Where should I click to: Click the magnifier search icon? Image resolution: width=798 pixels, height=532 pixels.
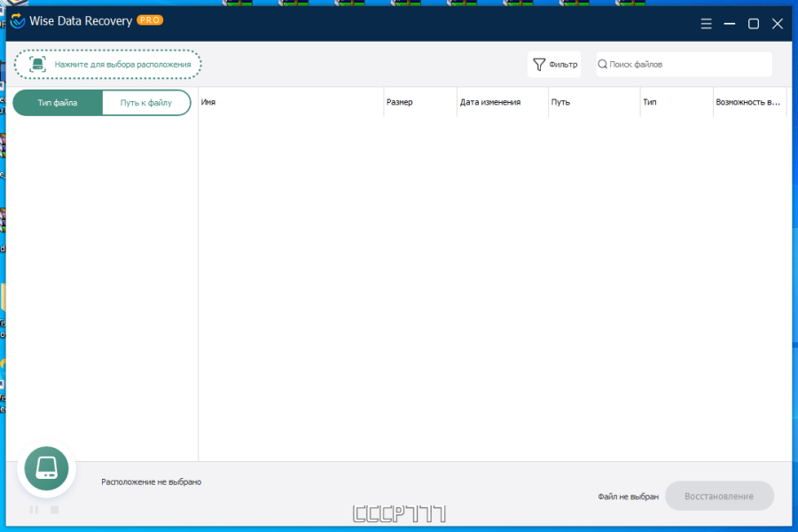tap(603, 64)
